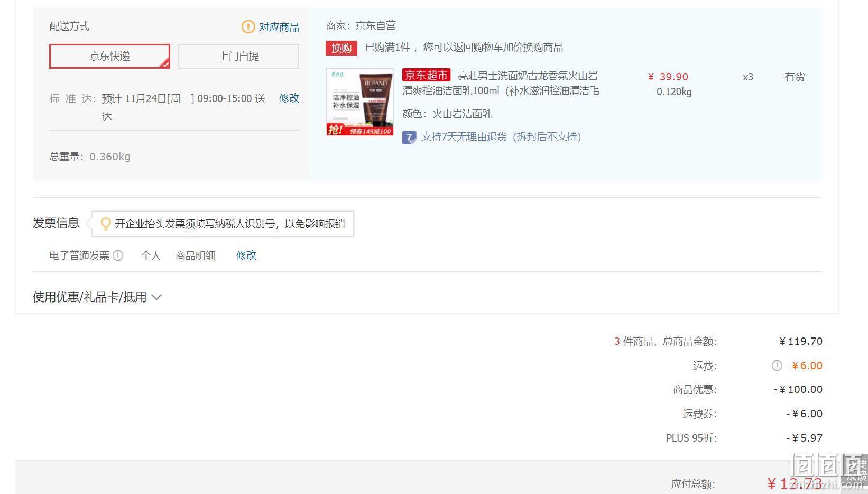Click the 商家：京东自营 merchant text
868x494 pixels.
pyautogui.click(x=361, y=25)
